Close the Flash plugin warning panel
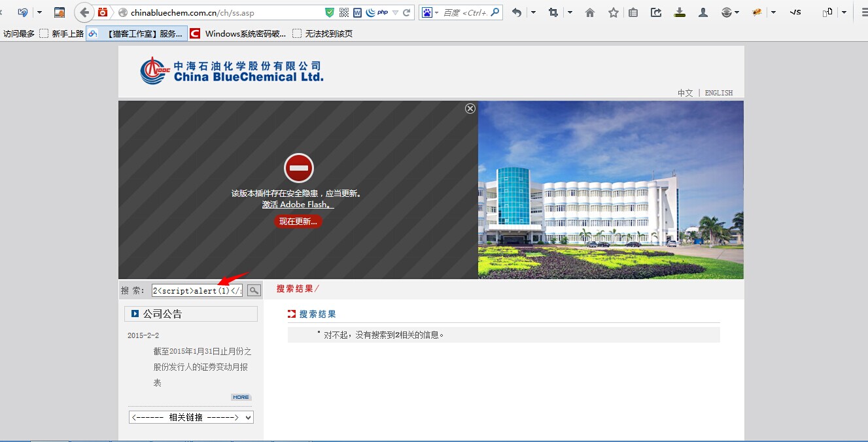Screen dimensions: 868x442 [470, 109]
